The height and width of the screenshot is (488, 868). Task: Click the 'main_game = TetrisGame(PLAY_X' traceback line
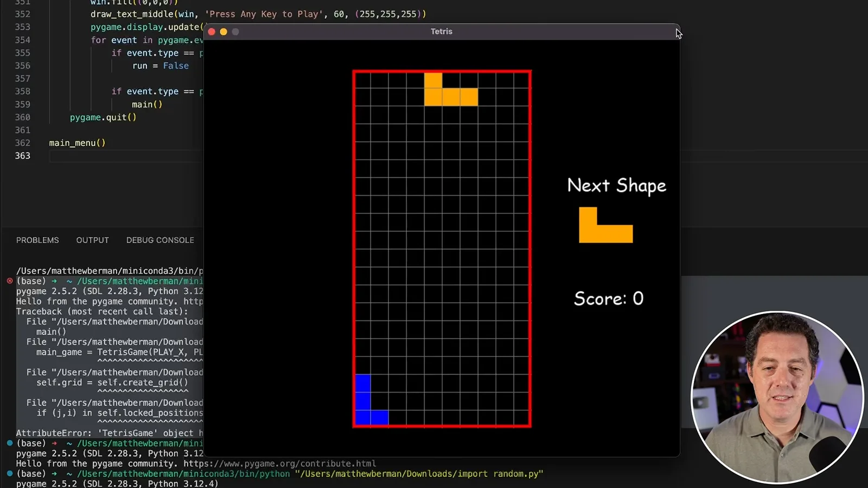119,352
